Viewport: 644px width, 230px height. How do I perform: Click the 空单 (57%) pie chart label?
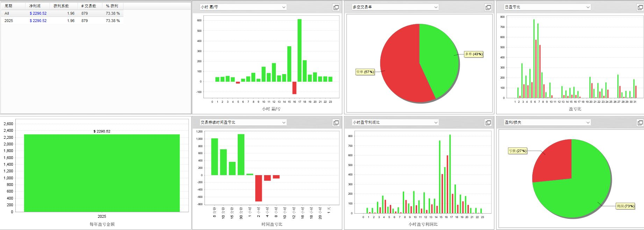365,72
